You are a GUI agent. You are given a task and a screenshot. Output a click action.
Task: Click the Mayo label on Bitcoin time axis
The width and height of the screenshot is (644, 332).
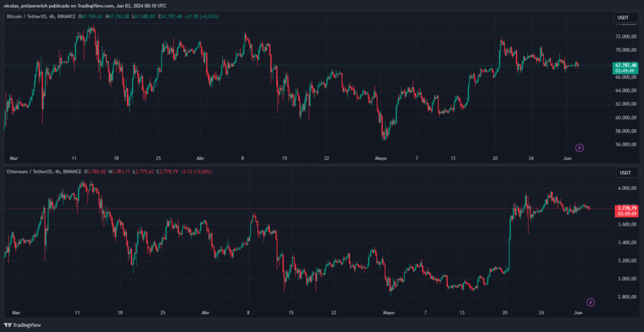[382, 158]
